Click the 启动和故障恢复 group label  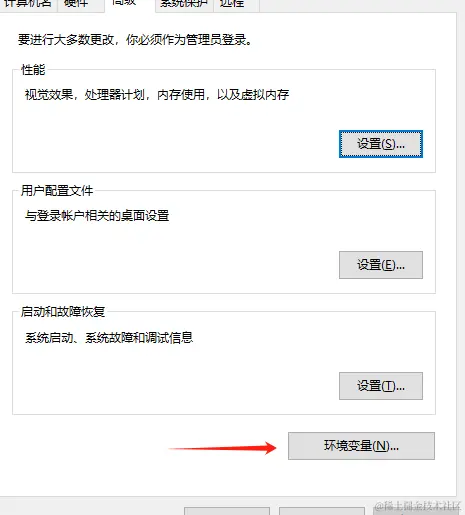[x=63, y=312]
